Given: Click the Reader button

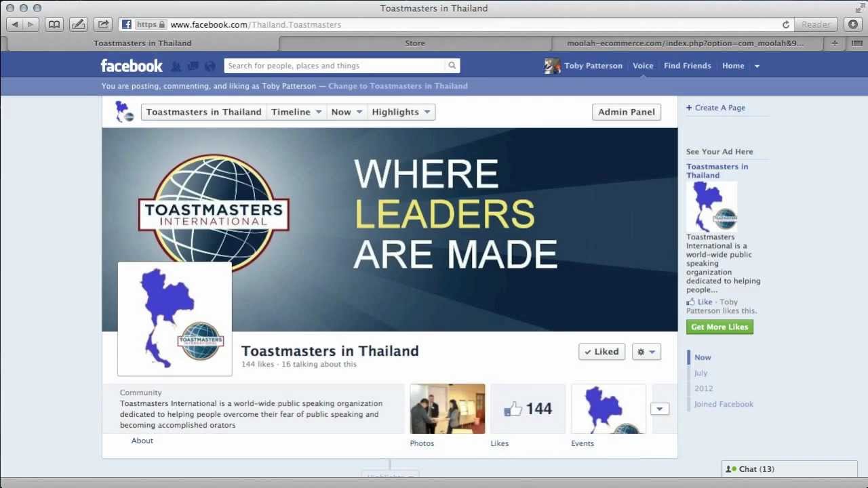Looking at the screenshot, I should (x=816, y=24).
